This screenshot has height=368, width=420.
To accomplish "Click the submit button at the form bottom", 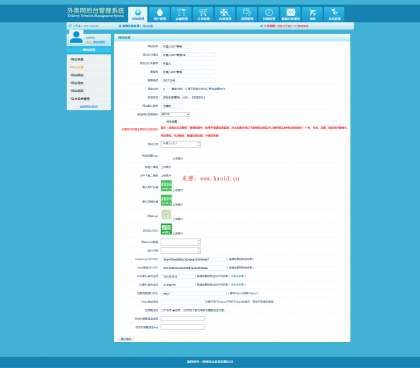I will 126,339.
